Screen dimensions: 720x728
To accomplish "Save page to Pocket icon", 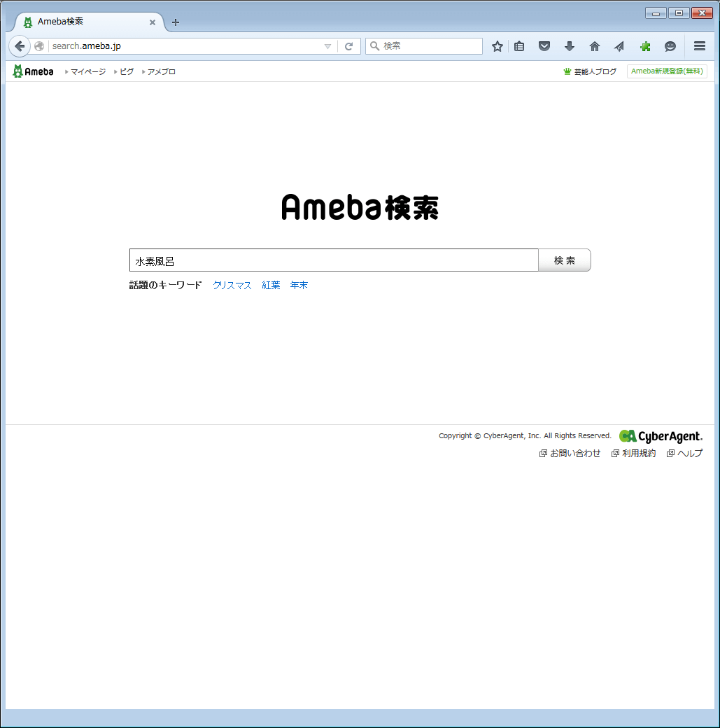I will (544, 46).
